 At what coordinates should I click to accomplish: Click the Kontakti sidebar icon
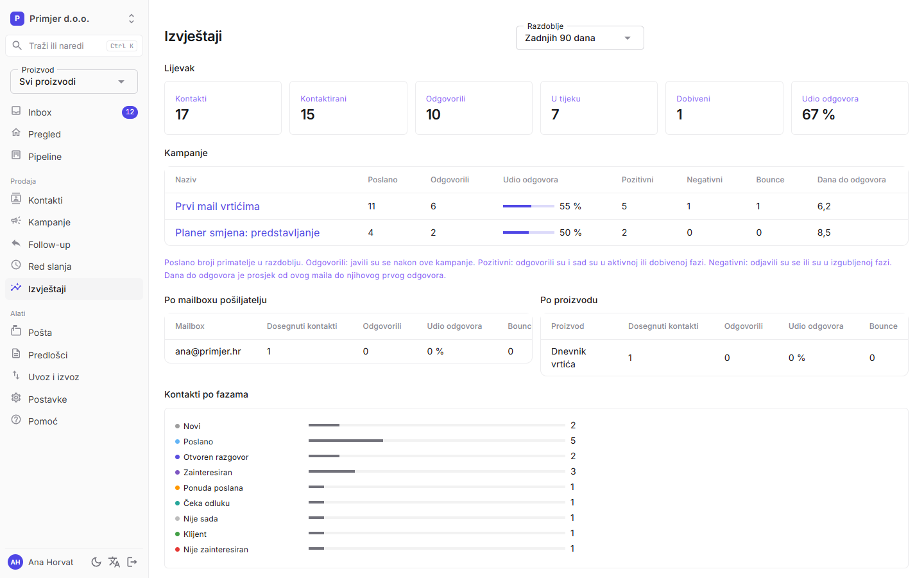[x=16, y=199]
